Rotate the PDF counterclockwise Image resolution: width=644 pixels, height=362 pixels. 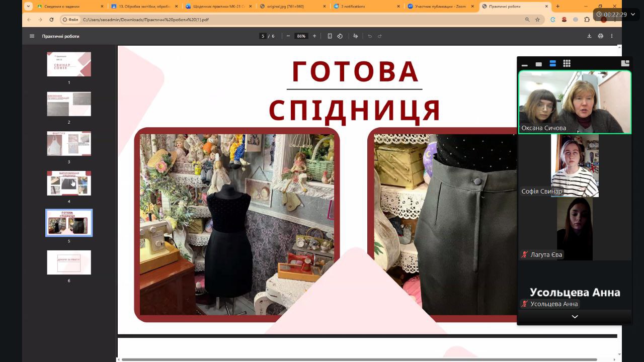(340, 36)
